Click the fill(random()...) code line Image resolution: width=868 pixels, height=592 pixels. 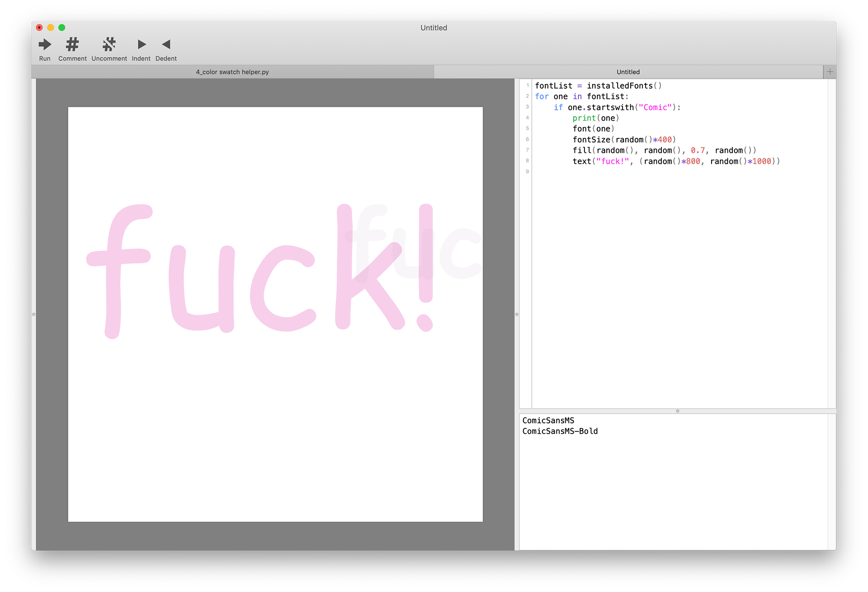coord(664,151)
